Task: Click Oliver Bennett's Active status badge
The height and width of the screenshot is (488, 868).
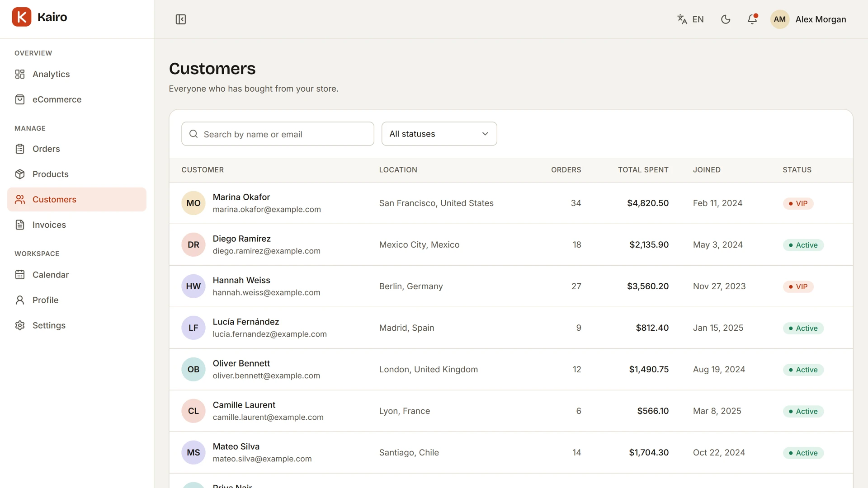Action: pyautogui.click(x=803, y=370)
